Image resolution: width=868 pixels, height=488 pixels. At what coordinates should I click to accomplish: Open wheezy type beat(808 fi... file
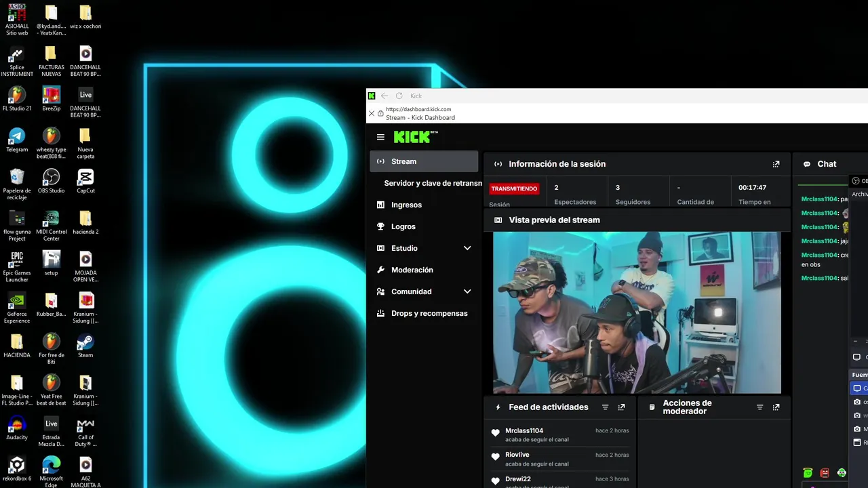pos(51,143)
